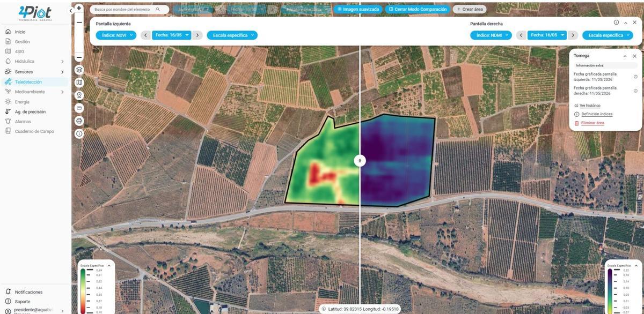Go to previous date on right screen
The width and height of the screenshot is (644, 314).
pos(521,35)
